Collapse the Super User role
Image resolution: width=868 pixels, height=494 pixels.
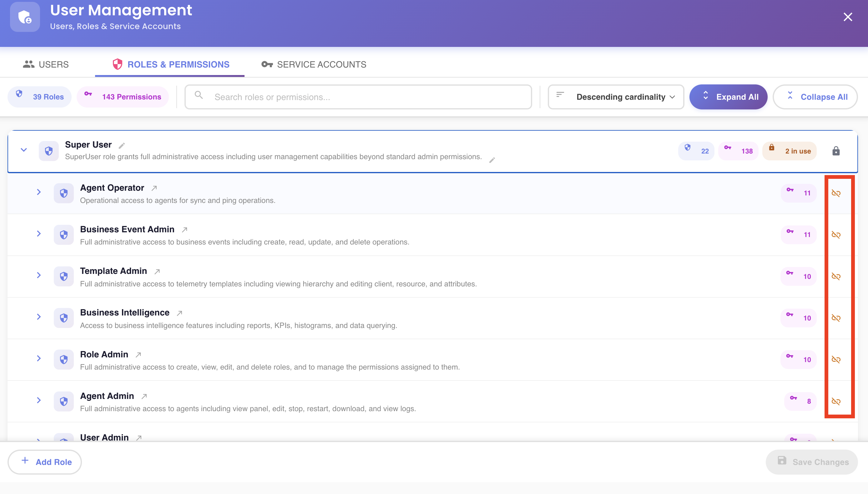[x=24, y=150]
